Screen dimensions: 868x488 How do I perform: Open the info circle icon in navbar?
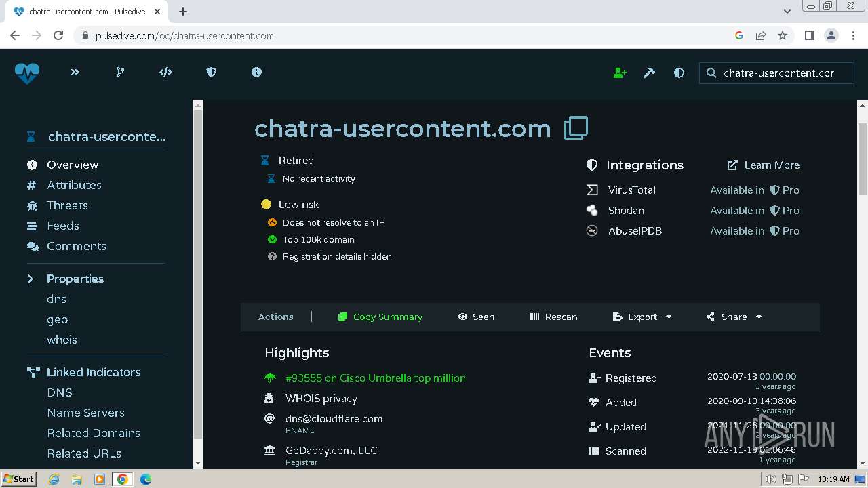pyautogui.click(x=256, y=73)
